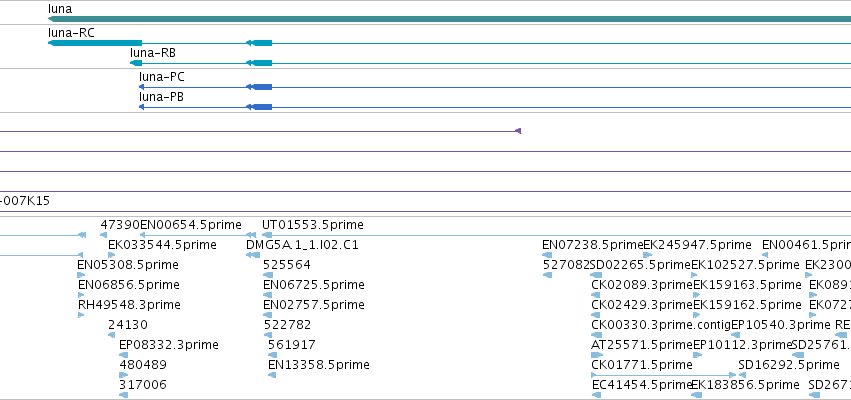Select the arrow glyph under EN13358.5prime
The height and width of the screenshot is (400, 851).
[x=272, y=375]
